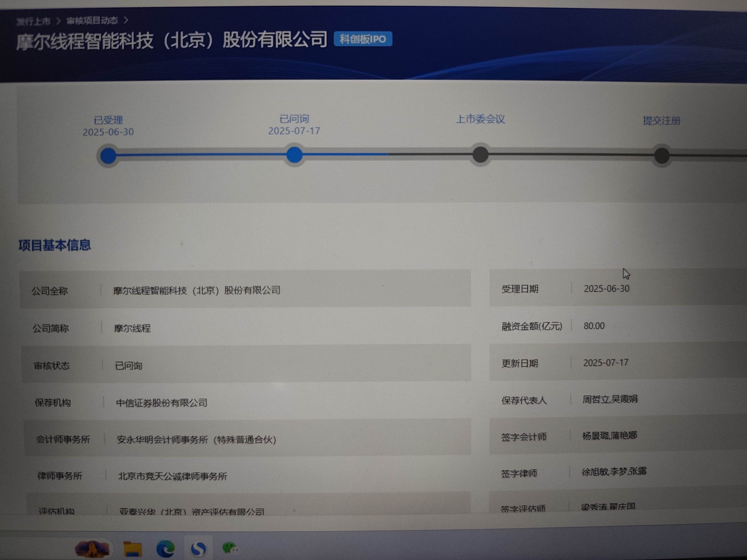Click signing appraisers 梁秀法,翟庆国
Viewport: 747px width, 560px height.
[608, 507]
